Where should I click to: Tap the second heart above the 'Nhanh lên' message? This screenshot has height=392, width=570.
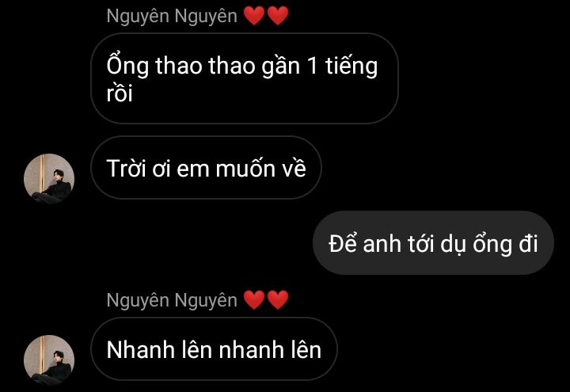[278, 300]
